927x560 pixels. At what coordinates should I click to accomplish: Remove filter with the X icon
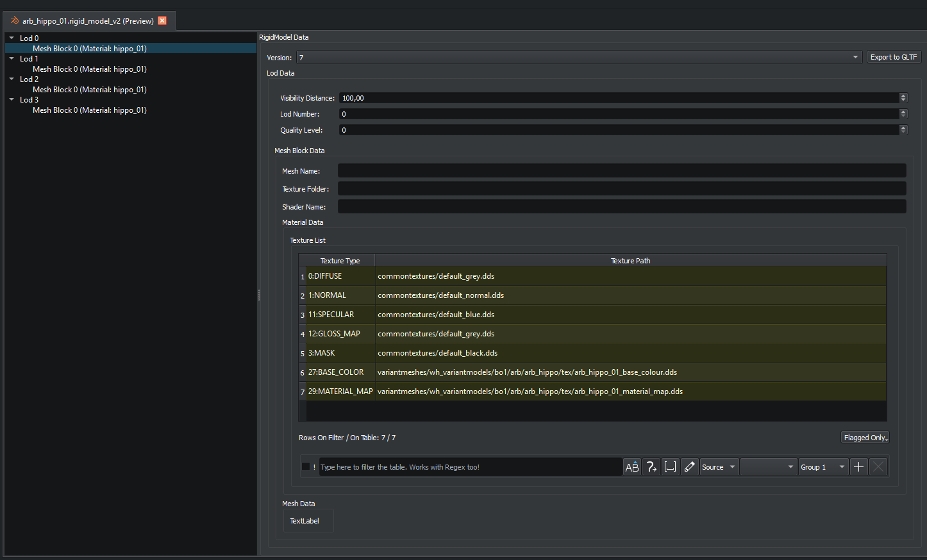point(878,466)
